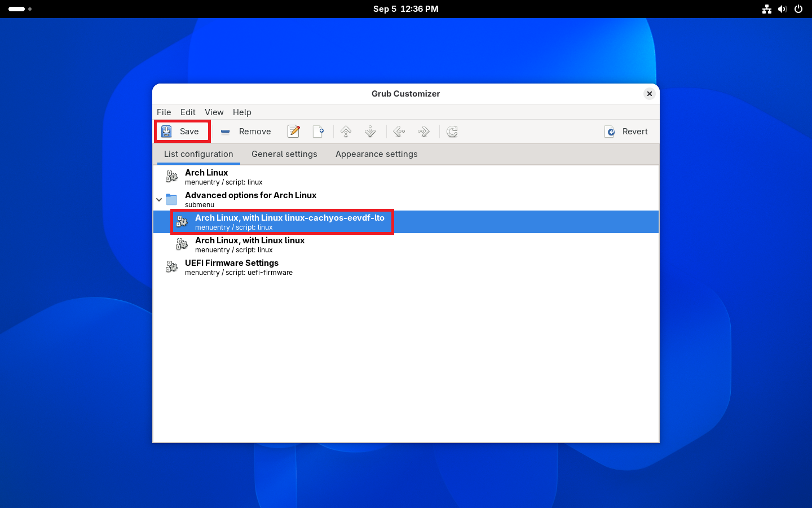Select the UEFI Firmware Settings entry
Image resolution: width=812 pixels, height=508 pixels.
tap(406, 267)
